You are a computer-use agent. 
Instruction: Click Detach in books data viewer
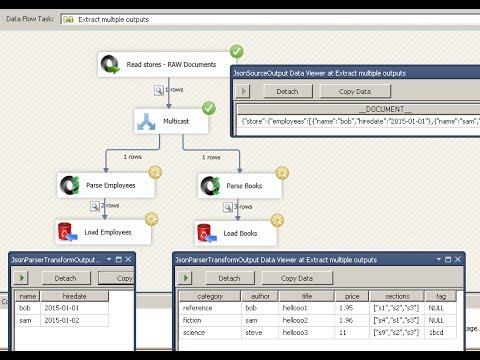(x=229, y=278)
